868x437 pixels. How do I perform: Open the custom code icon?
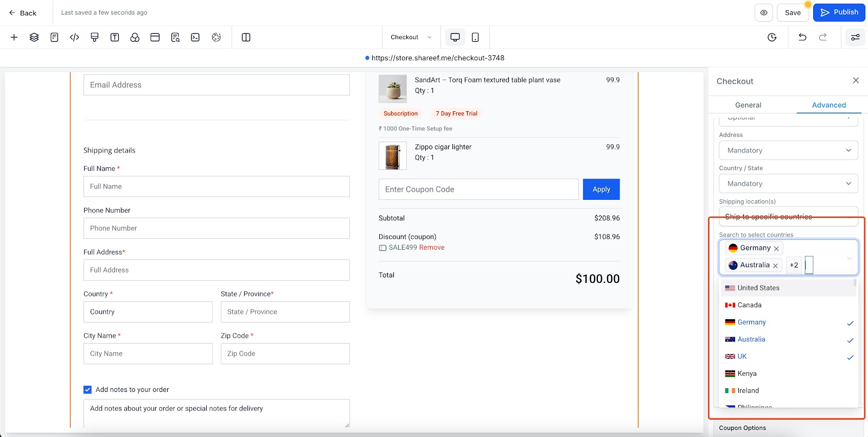click(74, 37)
